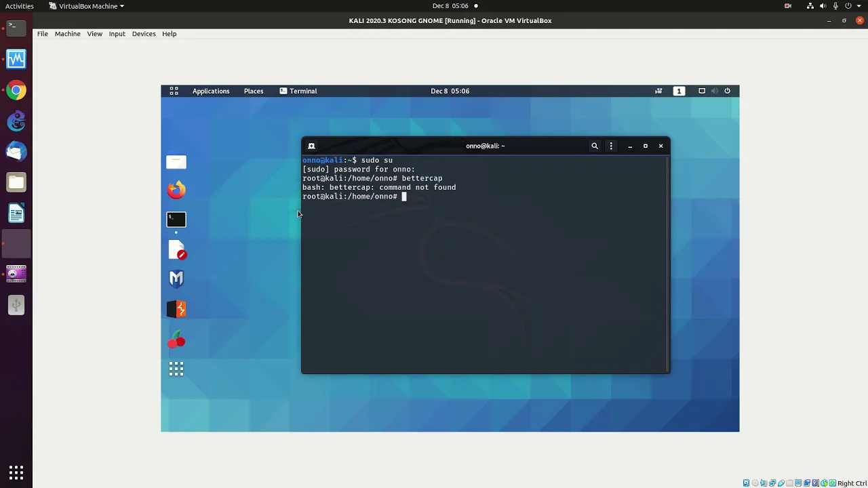Click VirtualBox USB status icon
This screenshot has height=488, width=868.
click(781, 483)
